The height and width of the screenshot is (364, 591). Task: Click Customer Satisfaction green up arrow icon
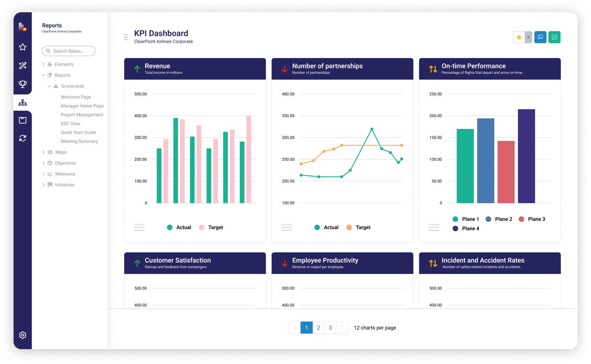pos(137,263)
